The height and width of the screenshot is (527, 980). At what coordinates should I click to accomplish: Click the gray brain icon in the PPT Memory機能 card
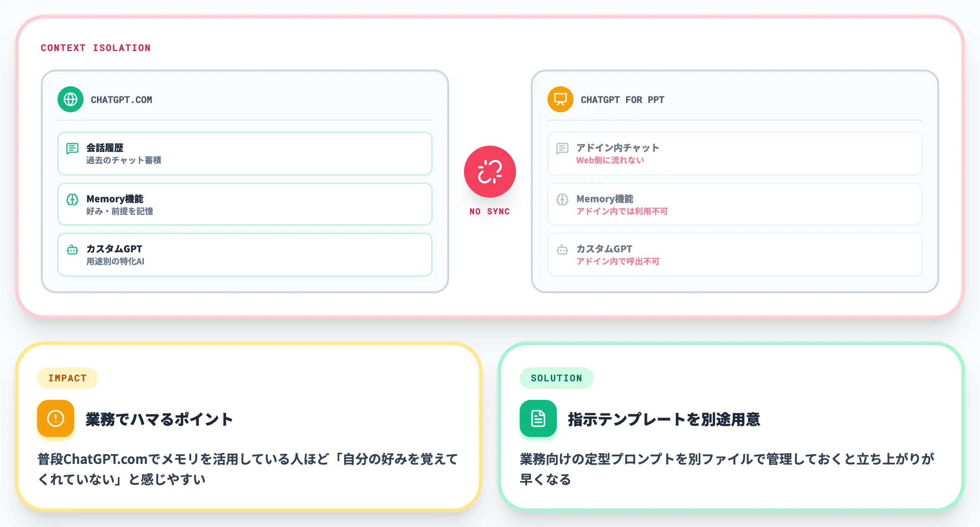(562, 199)
